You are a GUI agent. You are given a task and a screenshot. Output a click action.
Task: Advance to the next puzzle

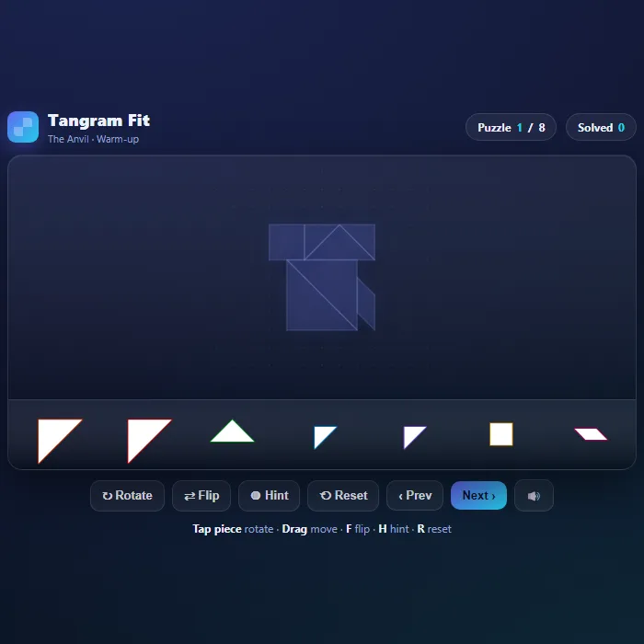[478, 496]
